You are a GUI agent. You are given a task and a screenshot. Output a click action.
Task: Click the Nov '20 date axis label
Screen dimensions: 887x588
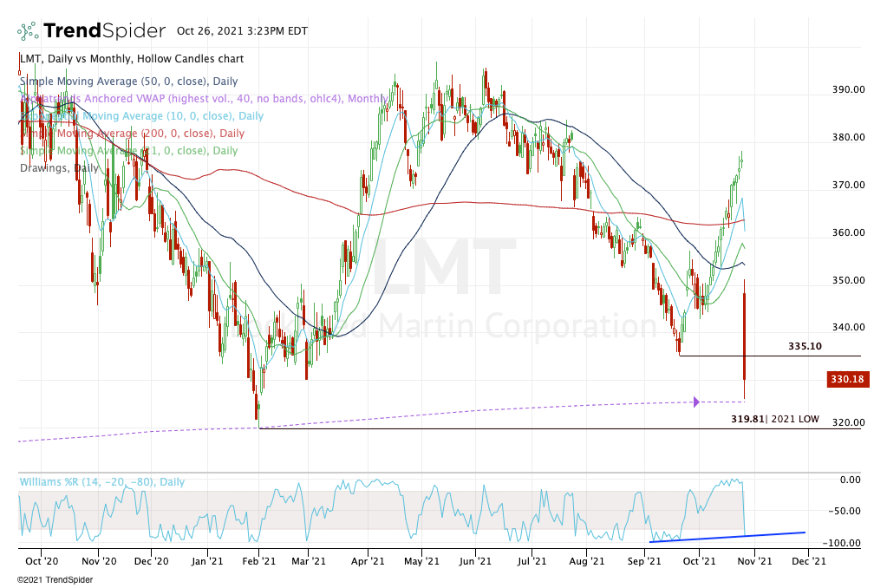click(99, 561)
